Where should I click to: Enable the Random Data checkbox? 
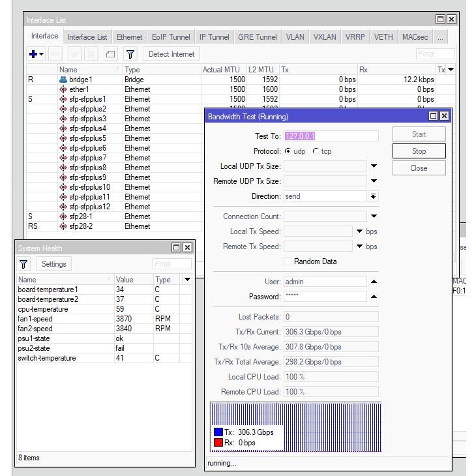pyautogui.click(x=288, y=261)
